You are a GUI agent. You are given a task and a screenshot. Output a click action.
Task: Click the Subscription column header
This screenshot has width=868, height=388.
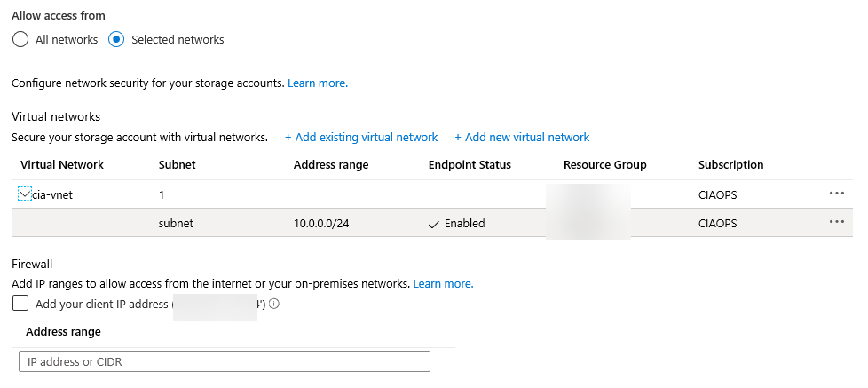point(730,165)
